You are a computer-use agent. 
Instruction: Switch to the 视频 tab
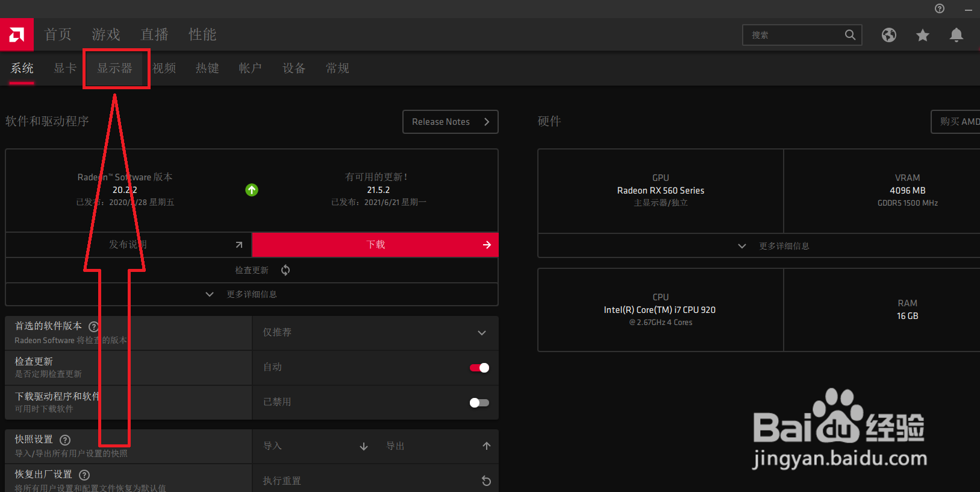point(164,68)
